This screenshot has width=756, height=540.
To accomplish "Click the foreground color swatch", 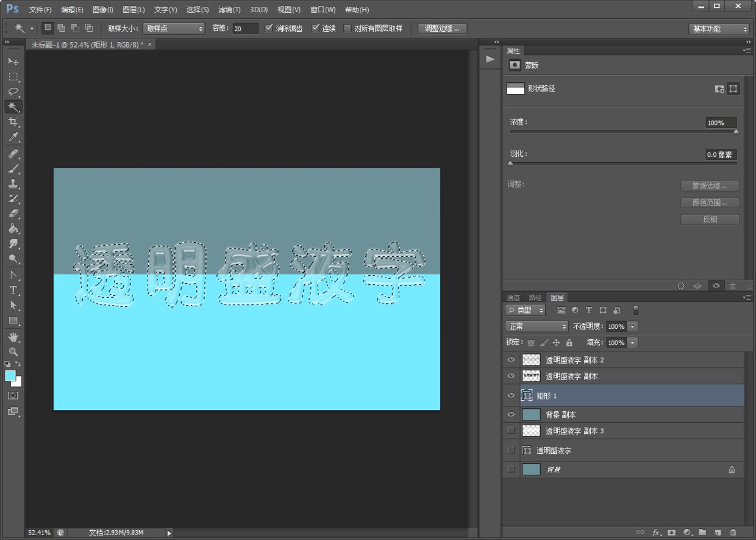I will coord(10,376).
